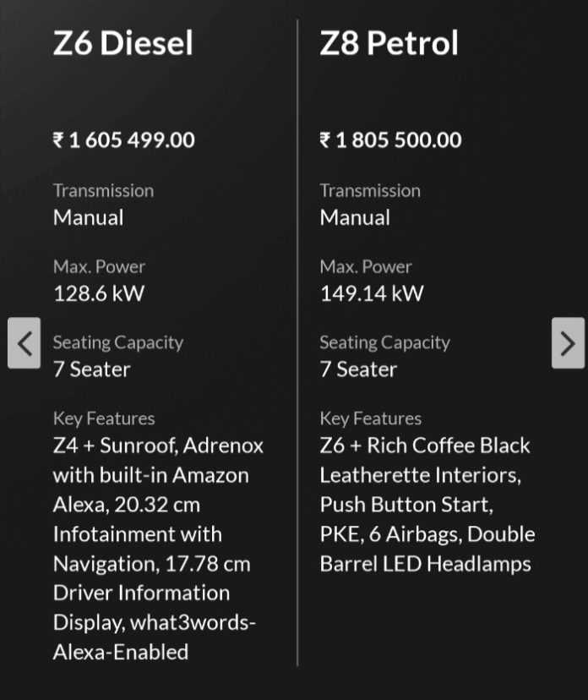Select the Z8 Petrol variant heading
The image size is (588, 700).
point(389,43)
